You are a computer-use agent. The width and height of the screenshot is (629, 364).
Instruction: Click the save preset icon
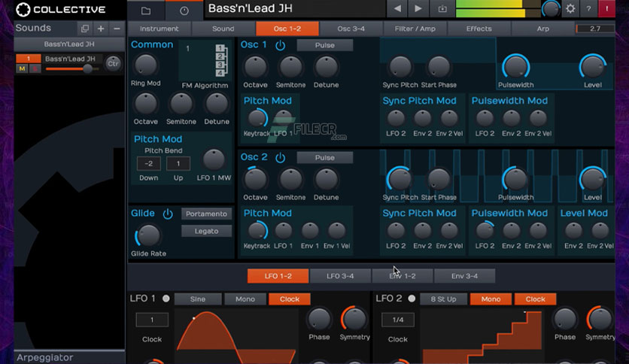tap(442, 8)
